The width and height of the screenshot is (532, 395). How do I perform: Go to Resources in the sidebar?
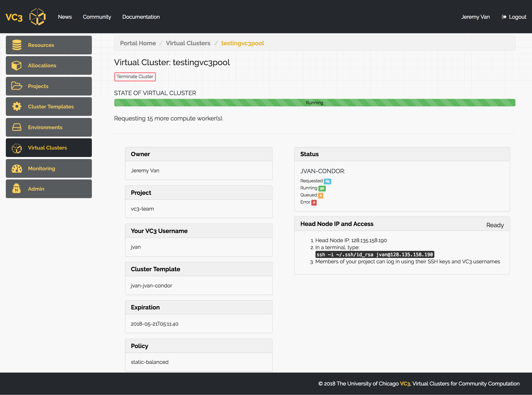coord(49,45)
